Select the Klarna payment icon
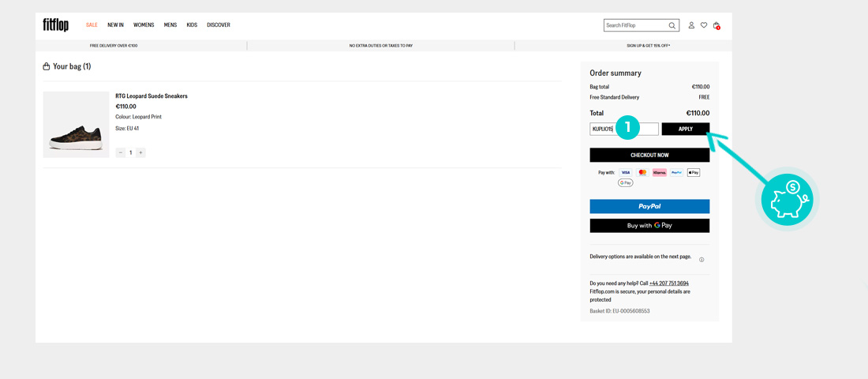Viewport: 868px width, 379px height. click(x=660, y=172)
